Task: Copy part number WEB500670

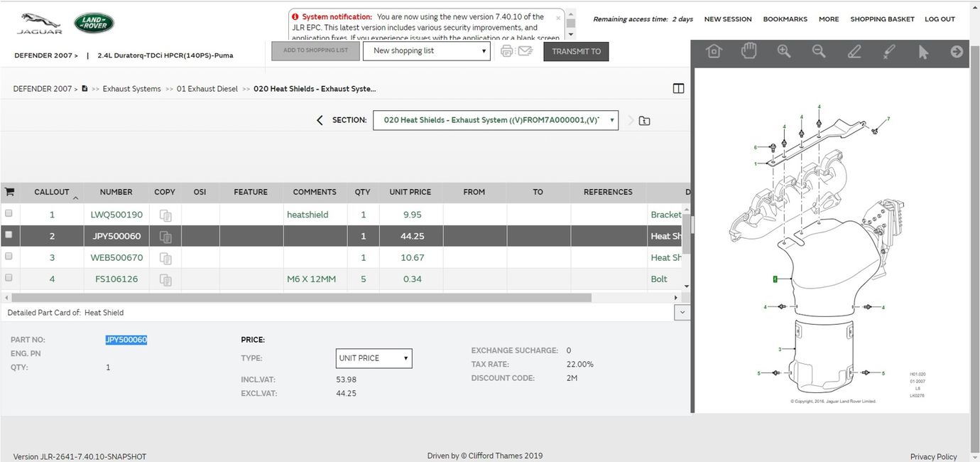Action: click(x=165, y=258)
